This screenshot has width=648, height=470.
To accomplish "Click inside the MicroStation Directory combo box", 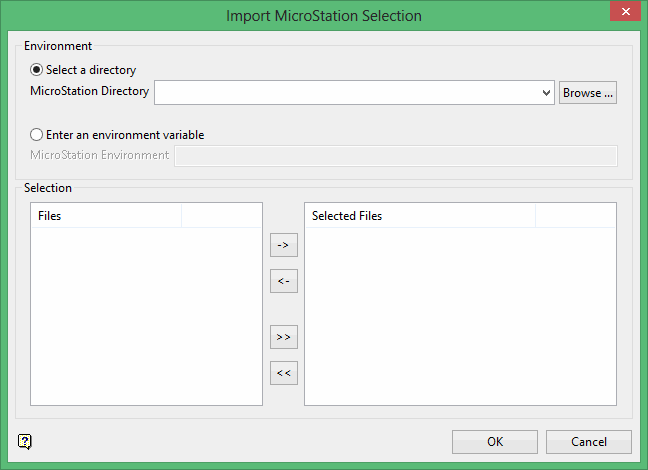I will (345, 93).
